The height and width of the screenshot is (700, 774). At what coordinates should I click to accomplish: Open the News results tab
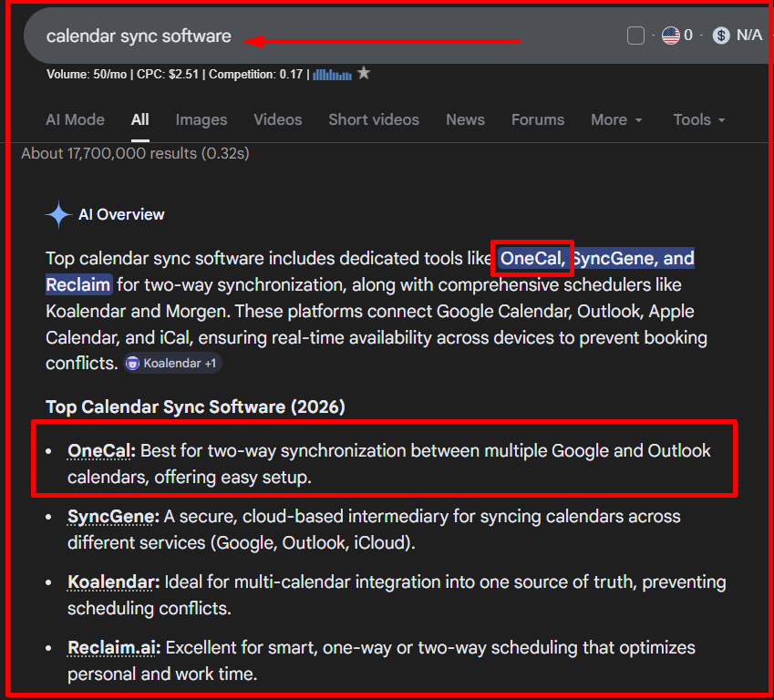click(x=465, y=119)
